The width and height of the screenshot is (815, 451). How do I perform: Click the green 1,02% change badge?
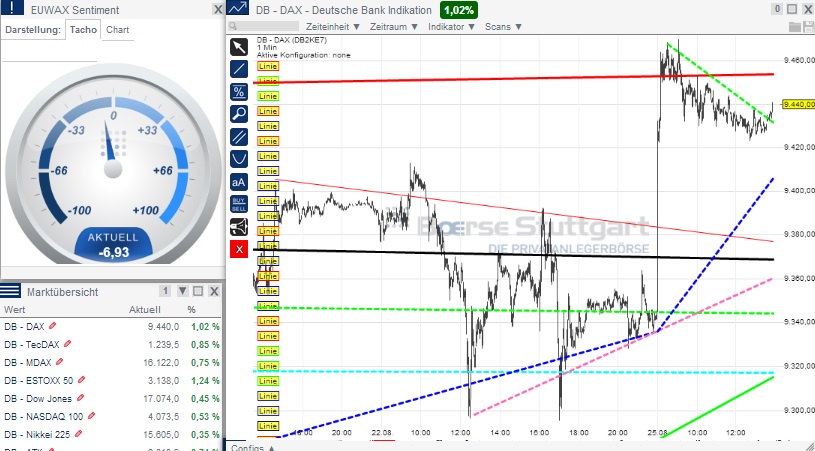click(459, 10)
